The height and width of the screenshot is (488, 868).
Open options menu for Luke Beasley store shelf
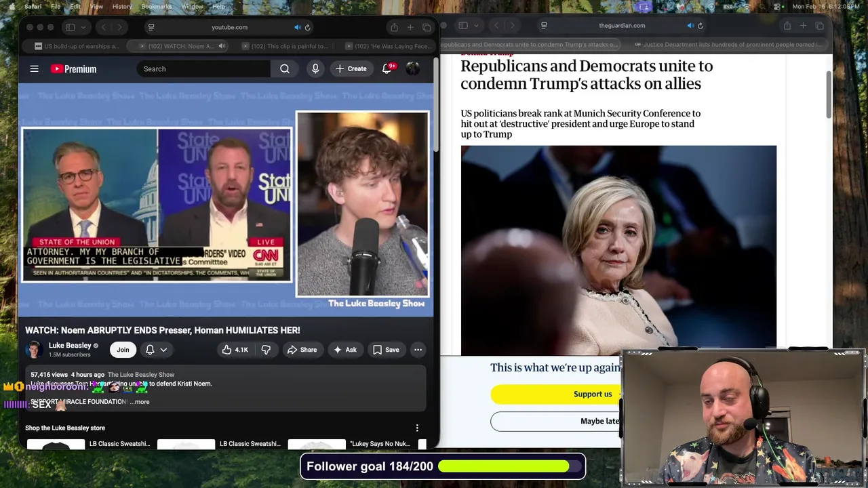417,428
